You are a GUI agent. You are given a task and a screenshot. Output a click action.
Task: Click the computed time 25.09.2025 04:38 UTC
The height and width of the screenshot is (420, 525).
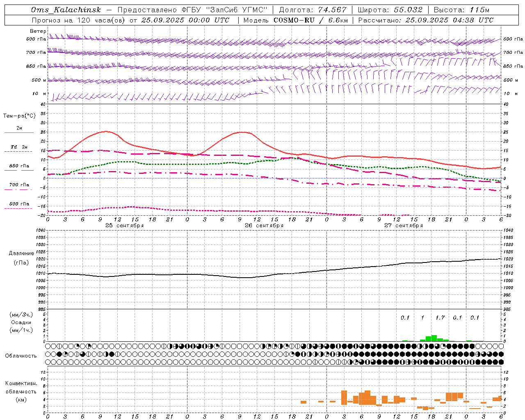(449, 20)
